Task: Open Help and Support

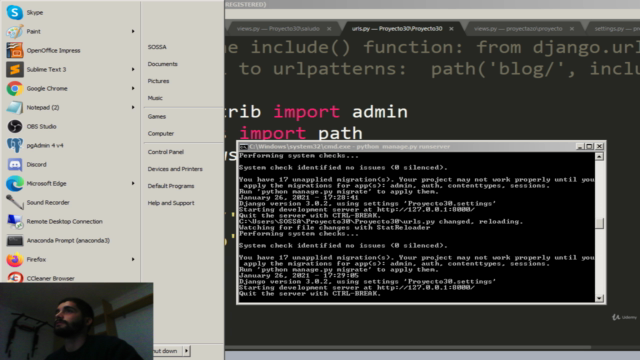Action: 171,203
